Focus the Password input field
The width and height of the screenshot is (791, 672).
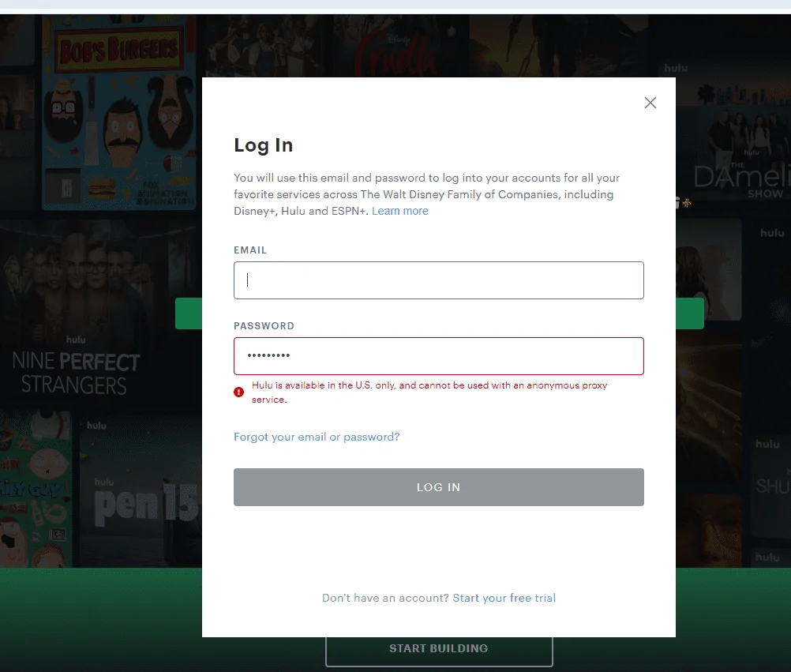[x=438, y=355]
